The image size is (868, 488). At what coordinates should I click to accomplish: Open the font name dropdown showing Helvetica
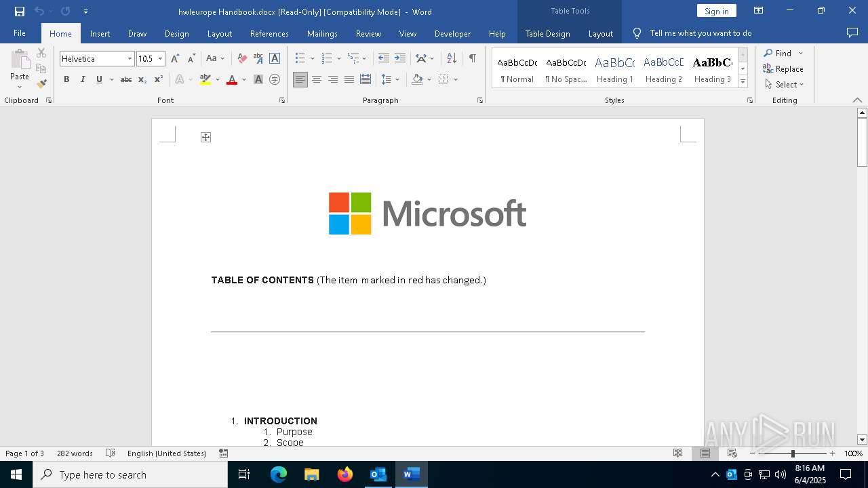pyautogui.click(x=130, y=59)
